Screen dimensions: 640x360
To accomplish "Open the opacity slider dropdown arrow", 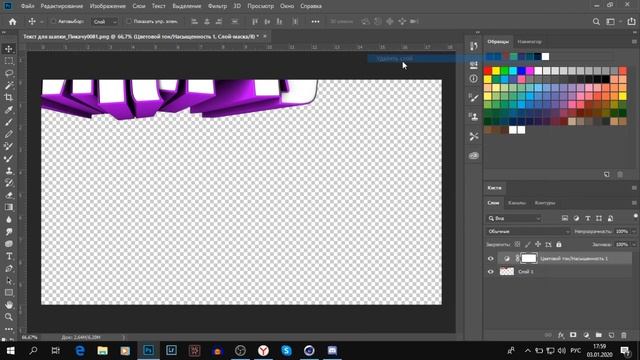I will coord(634,231).
